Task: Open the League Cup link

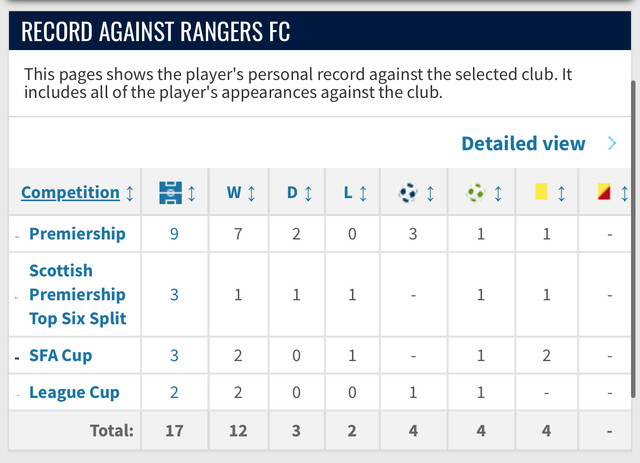Action: click(74, 392)
